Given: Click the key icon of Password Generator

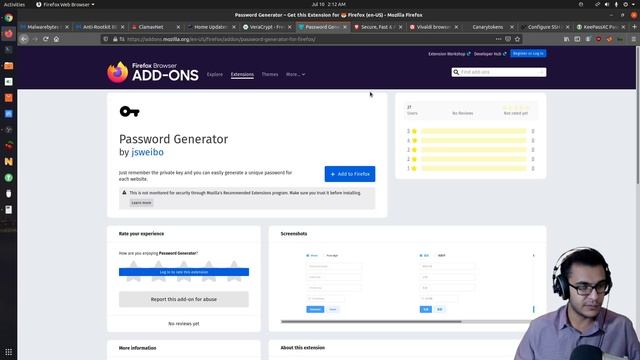Looking at the screenshot, I should click(129, 111).
